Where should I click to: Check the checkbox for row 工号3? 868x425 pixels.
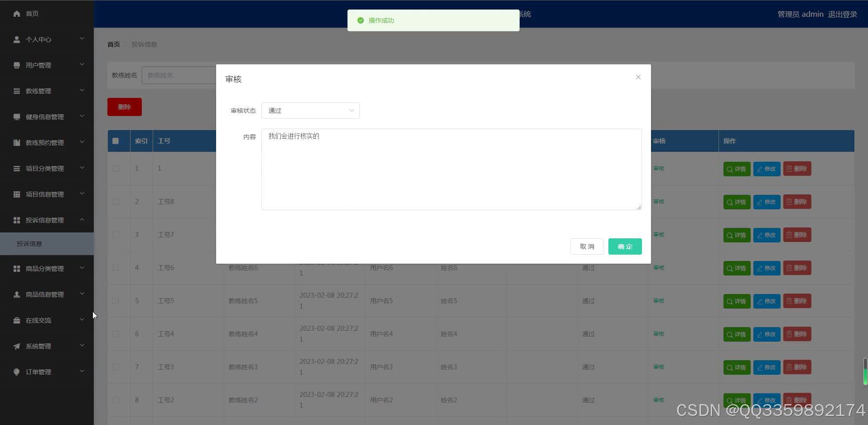click(x=116, y=367)
